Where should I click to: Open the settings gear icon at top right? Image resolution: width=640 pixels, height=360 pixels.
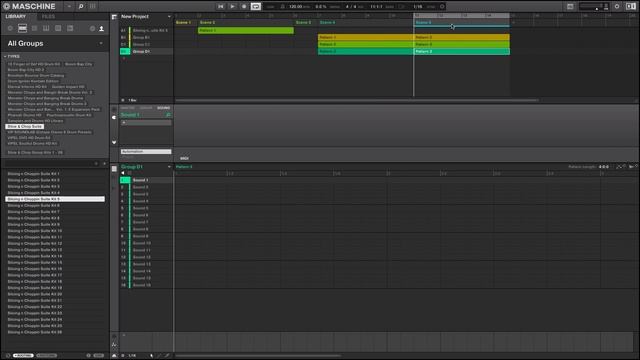pyautogui.click(x=617, y=7)
